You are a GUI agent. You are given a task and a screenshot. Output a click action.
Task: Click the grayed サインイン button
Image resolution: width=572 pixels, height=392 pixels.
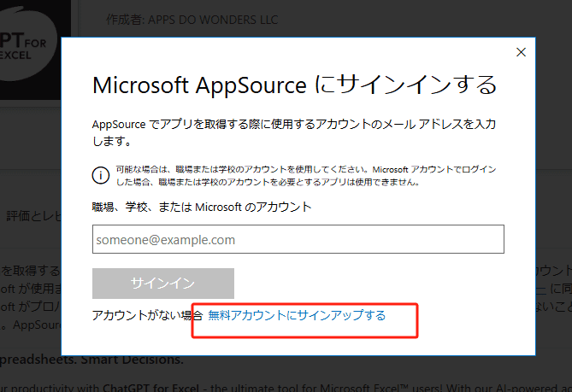pos(163,284)
